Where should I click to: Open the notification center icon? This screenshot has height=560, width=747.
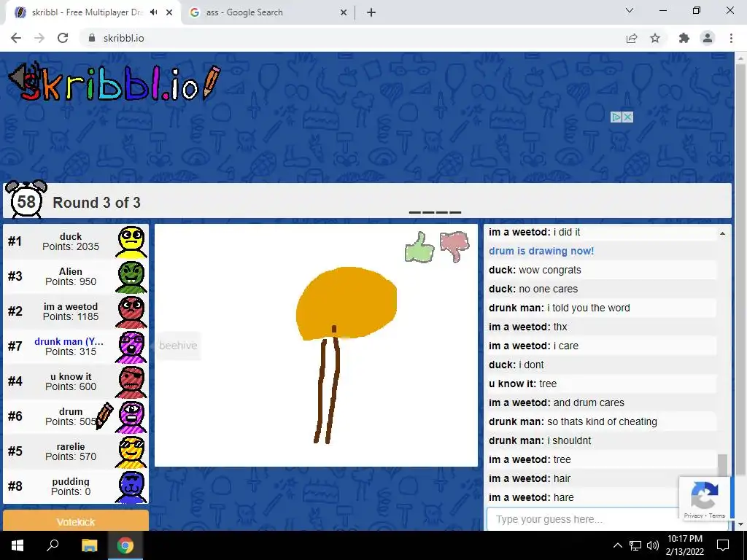click(x=723, y=545)
